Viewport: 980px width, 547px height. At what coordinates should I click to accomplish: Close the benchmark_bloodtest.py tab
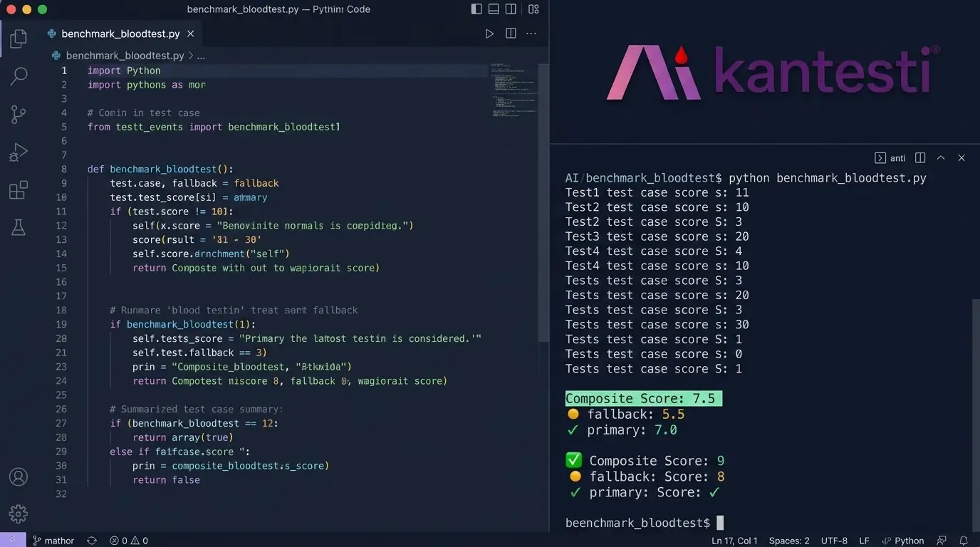pyautogui.click(x=190, y=33)
